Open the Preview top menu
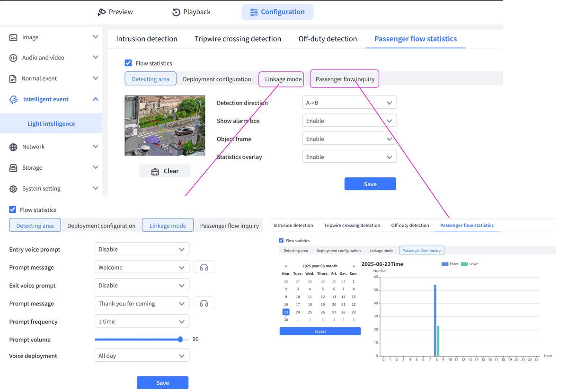Viewport: 568px width, 392px height. [x=115, y=12]
